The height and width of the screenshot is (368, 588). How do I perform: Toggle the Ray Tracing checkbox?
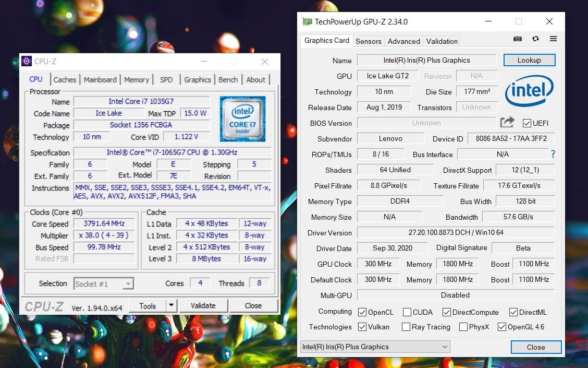[x=406, y=327]
